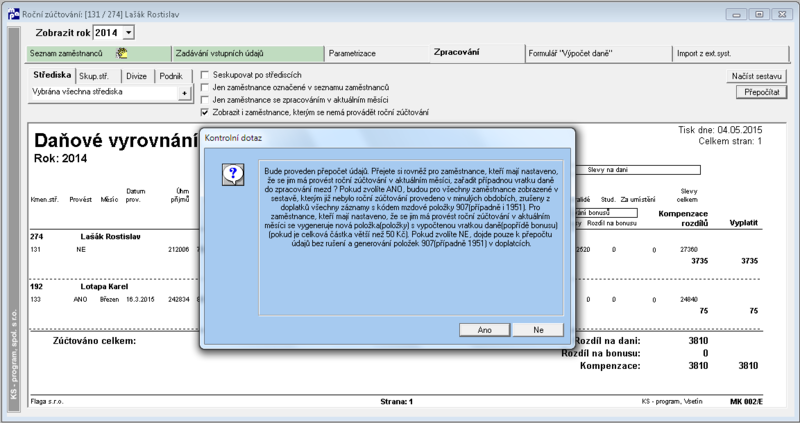The width and height of the screenshot is (800, 423).
Task: Click the question mark icon in dialog
Action: [233, 175]
